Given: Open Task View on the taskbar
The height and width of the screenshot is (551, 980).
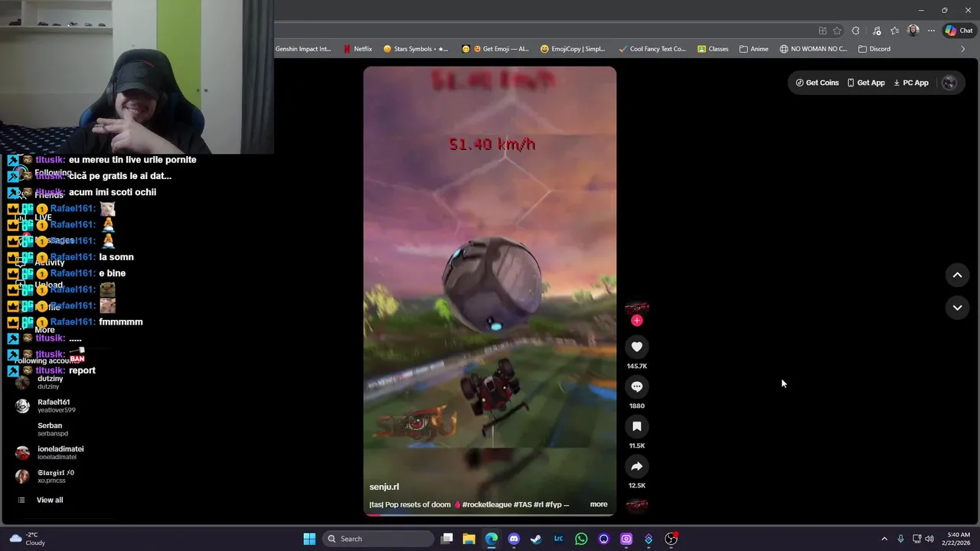Looking at the screenshot, I should click(447, 539).
